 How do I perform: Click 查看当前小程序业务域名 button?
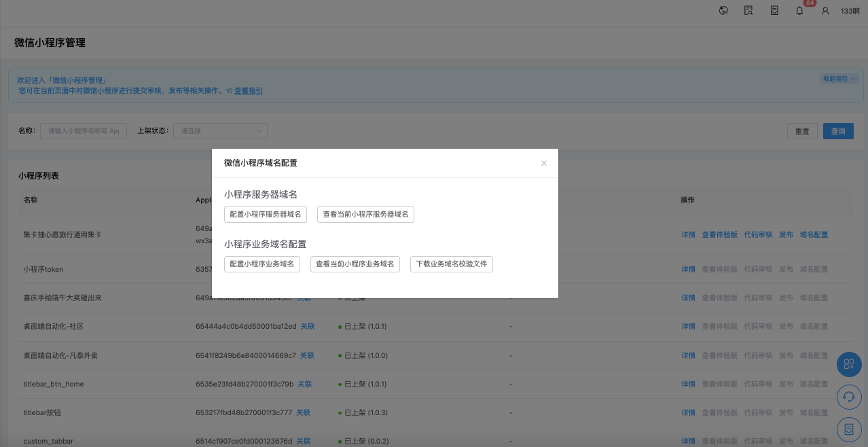click(355, 264)
